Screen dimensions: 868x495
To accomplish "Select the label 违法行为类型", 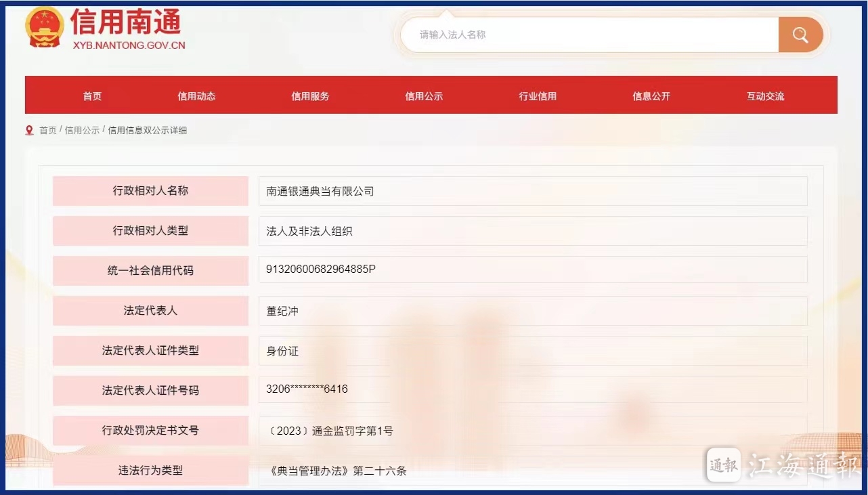I will coord(150,470).
